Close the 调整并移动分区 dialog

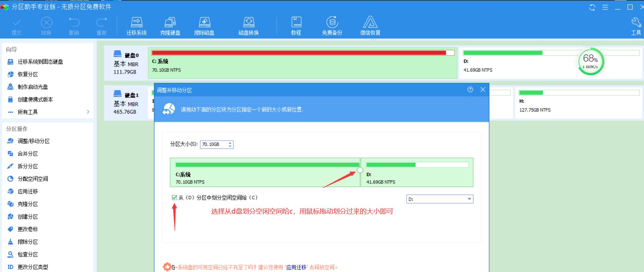point(483,90)
